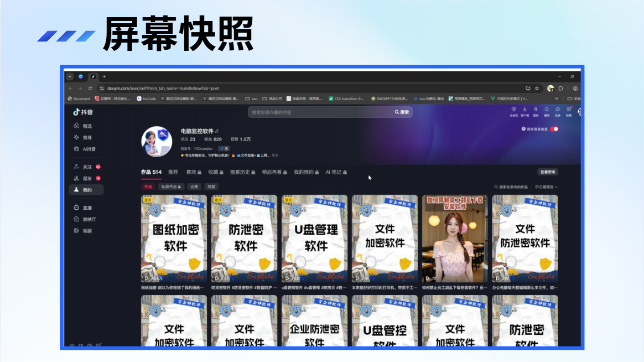Switch to the 作品 514 tab

pyautogui.click(x=151, y=172)
